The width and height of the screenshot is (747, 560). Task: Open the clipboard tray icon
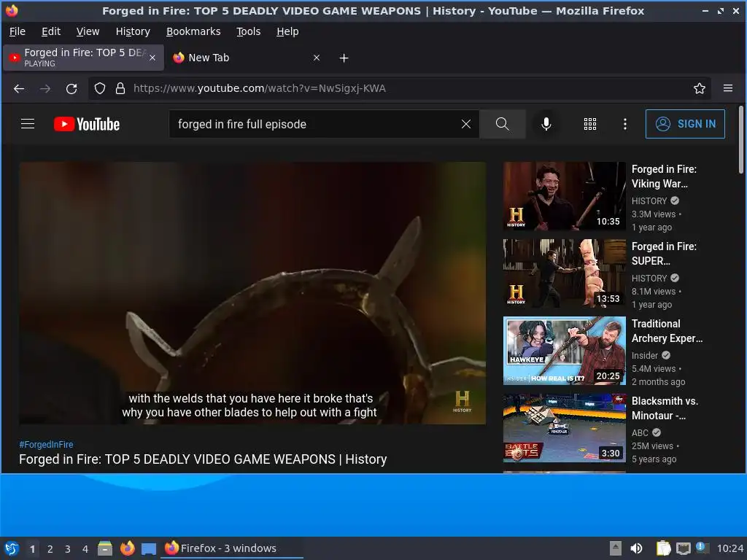click(663, 548)
